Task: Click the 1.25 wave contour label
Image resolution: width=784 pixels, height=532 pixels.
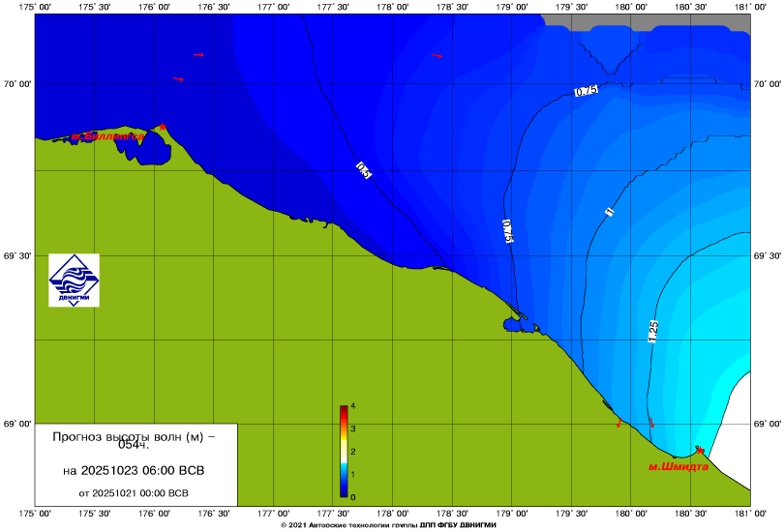Action: click(652, 332)
